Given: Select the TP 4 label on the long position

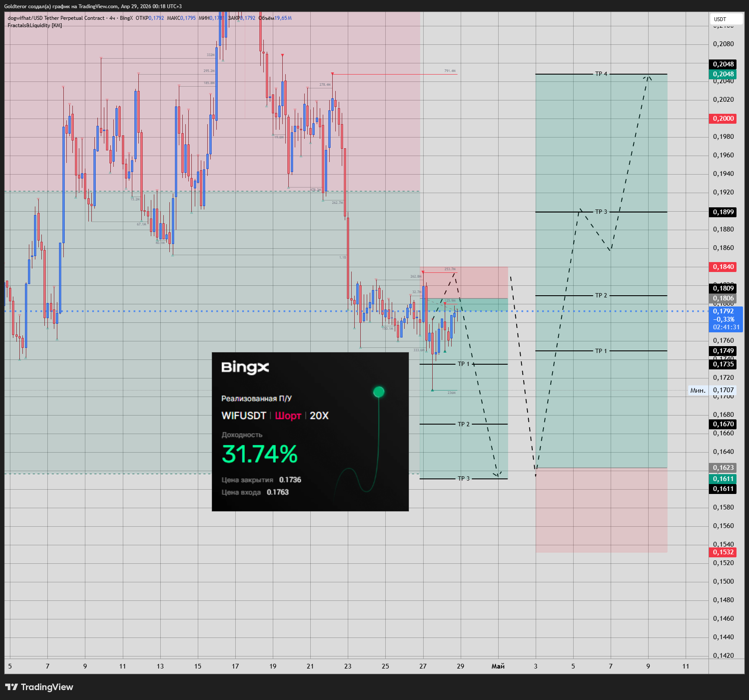Looking at the screenshot, I should pos(601,74).
